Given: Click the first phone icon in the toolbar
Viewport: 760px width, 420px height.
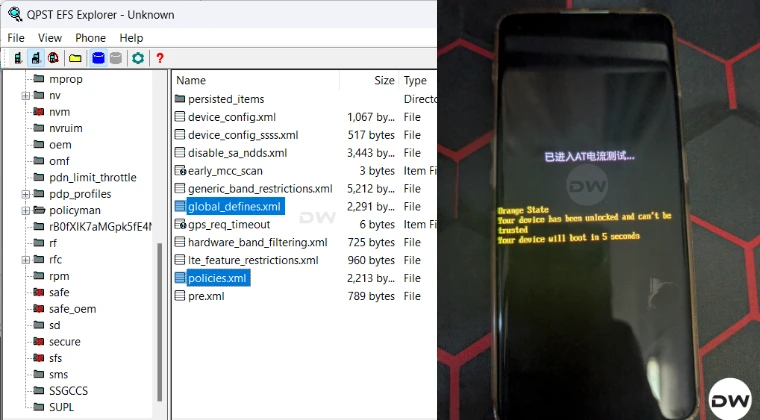Looking at the screenshot, I should (x=16, y=58).
